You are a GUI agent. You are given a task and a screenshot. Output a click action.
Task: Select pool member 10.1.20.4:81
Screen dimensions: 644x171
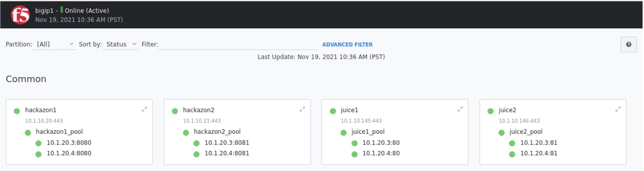coord(539,153)
